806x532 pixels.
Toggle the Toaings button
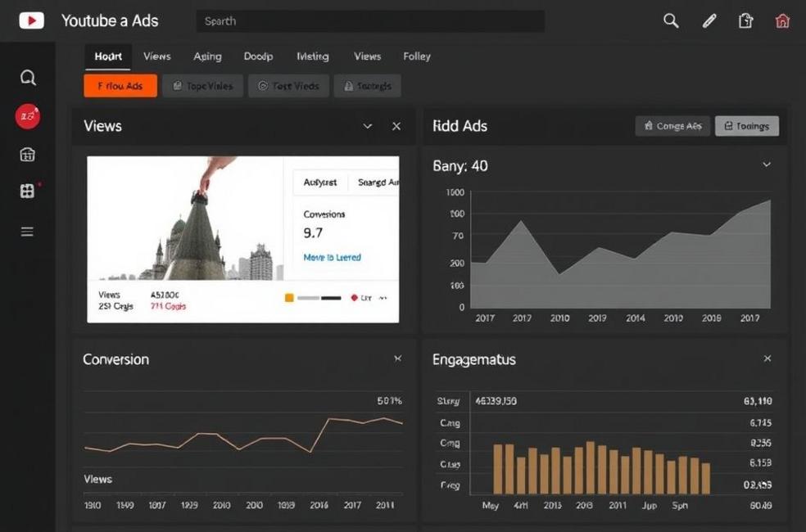click(746, 126)
